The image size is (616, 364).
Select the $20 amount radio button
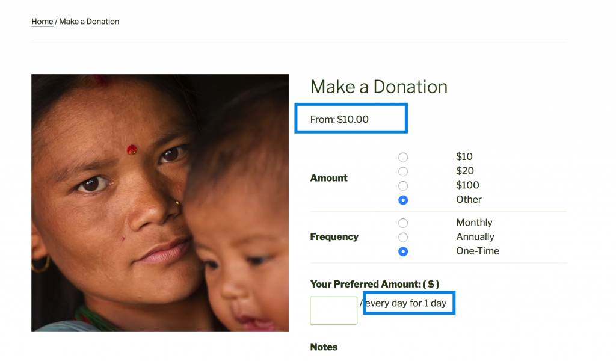point(402,171)
